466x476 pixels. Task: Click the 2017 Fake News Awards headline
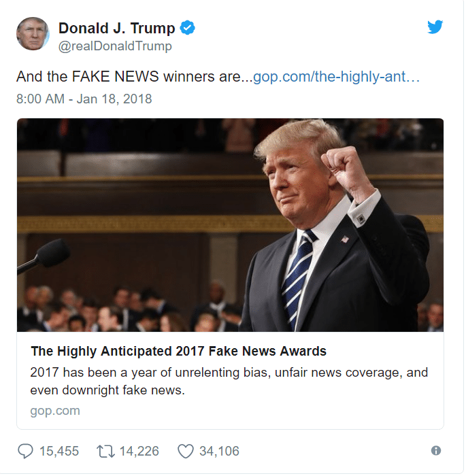click(179, 352)
